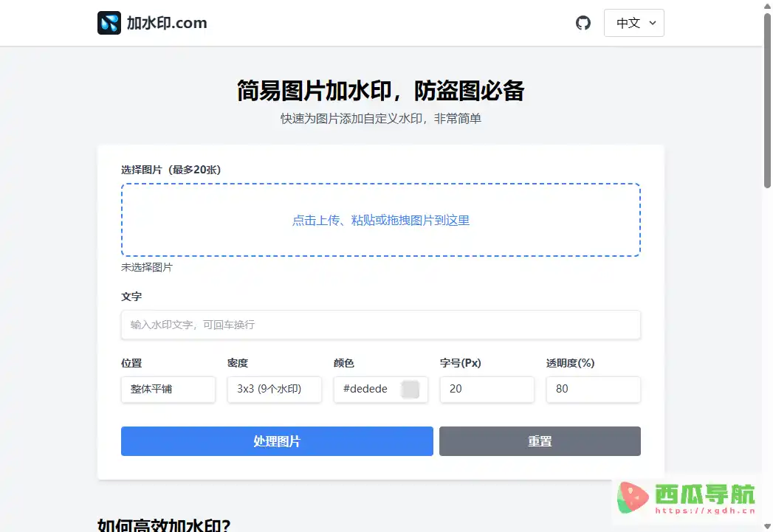The width and height of the screenshot is (773, 532).
Task: Open the 中文 language dropdown
Action: click(634, 23)
